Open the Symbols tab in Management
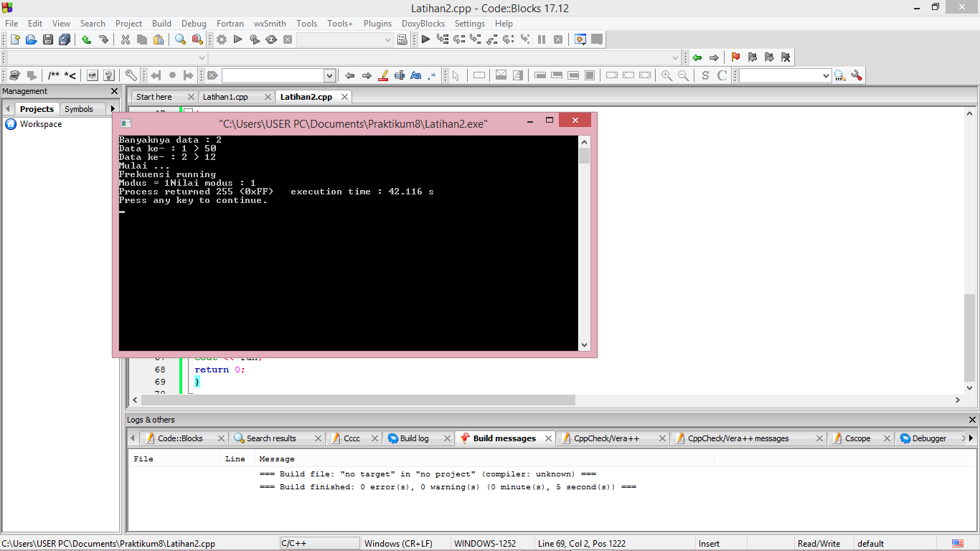 coord(79,109)
